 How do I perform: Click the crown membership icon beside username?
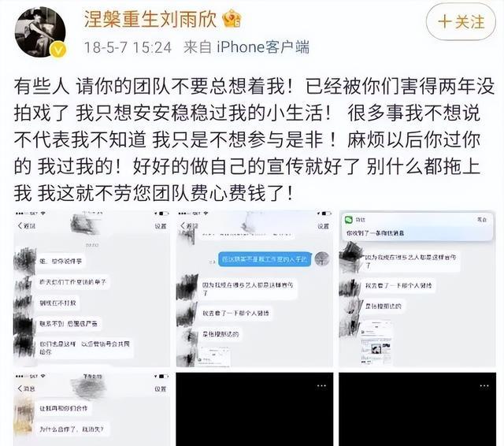point(232,19)
